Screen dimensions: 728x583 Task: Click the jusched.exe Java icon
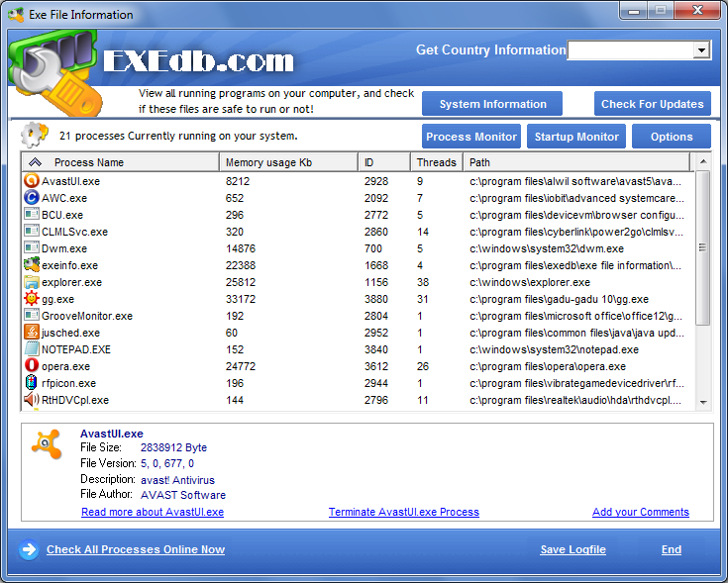[x=31, y=333]
